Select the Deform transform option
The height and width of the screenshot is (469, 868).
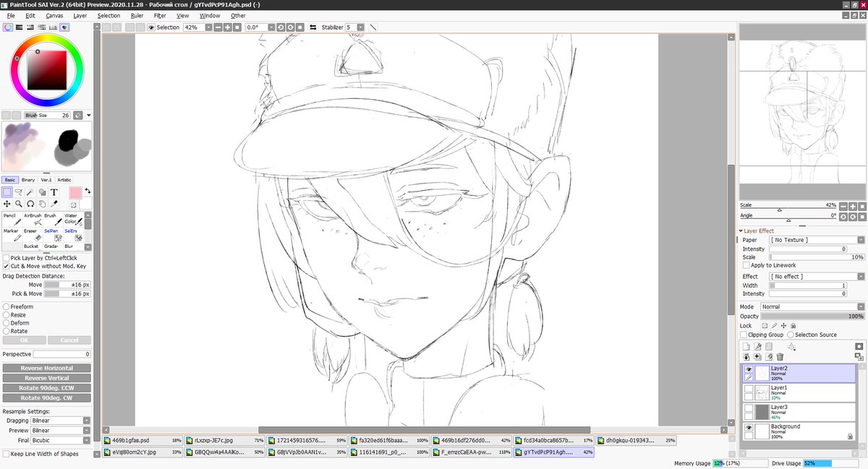(7, 323)
